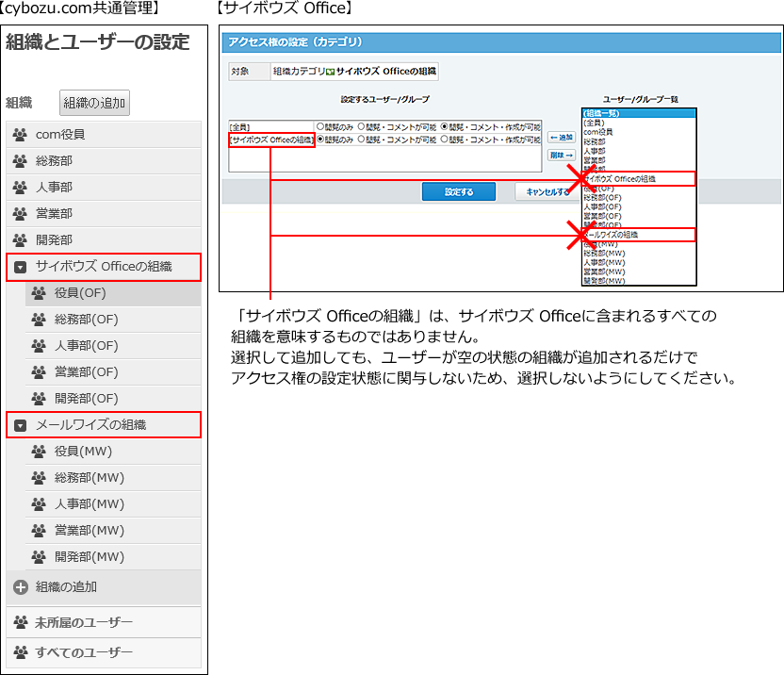The height and width of the screenshot is (675, 784).
Task: Click the group icon beside 開発部(MW) in the tree
Action: [x=39, y=557]
